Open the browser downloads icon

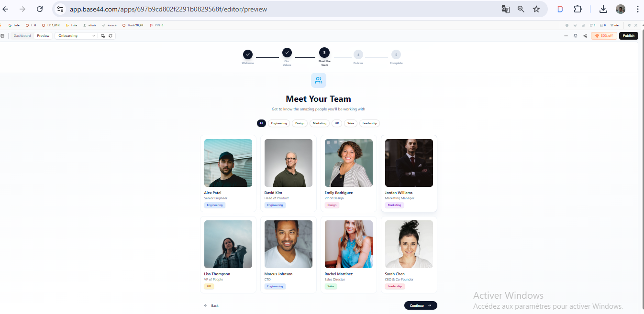(603, 9)
